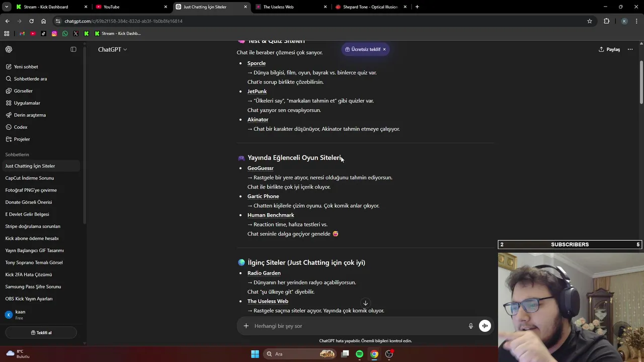The image size is (644, 362).
Task: Open the WhatsApp bookmark icon
Action: point(65,34)
